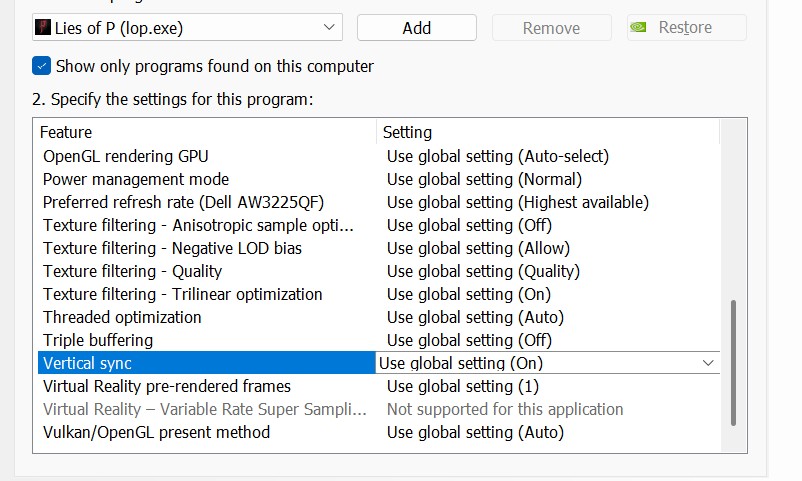
Task: Select the Triple buffering feature
Action: (x=98, y=340)
